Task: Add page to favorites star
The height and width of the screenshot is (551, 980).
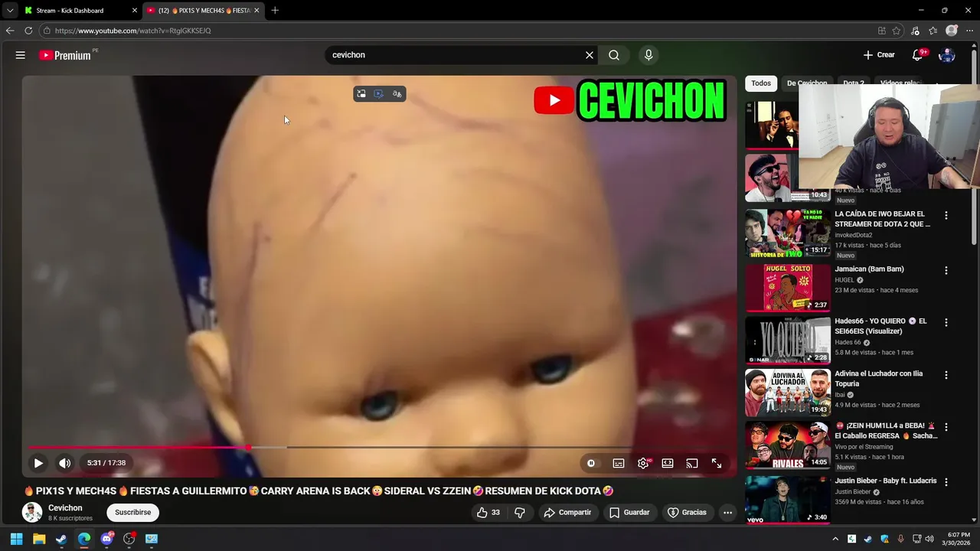Action: [x=897, y=31]
